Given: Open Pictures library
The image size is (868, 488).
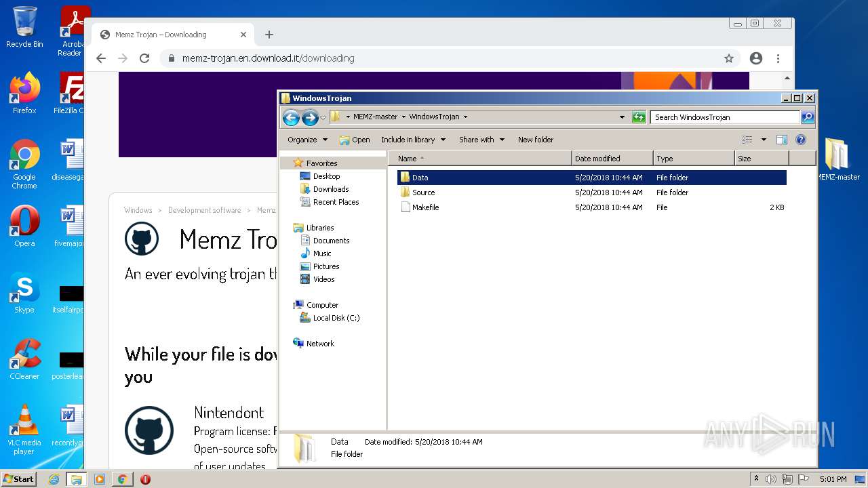Looking at the screenshot, I should point(319,266).
